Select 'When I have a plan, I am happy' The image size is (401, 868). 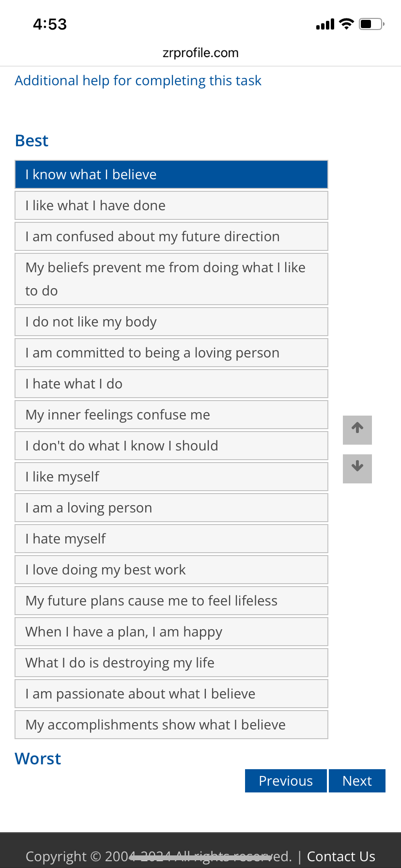pos(171,632)
